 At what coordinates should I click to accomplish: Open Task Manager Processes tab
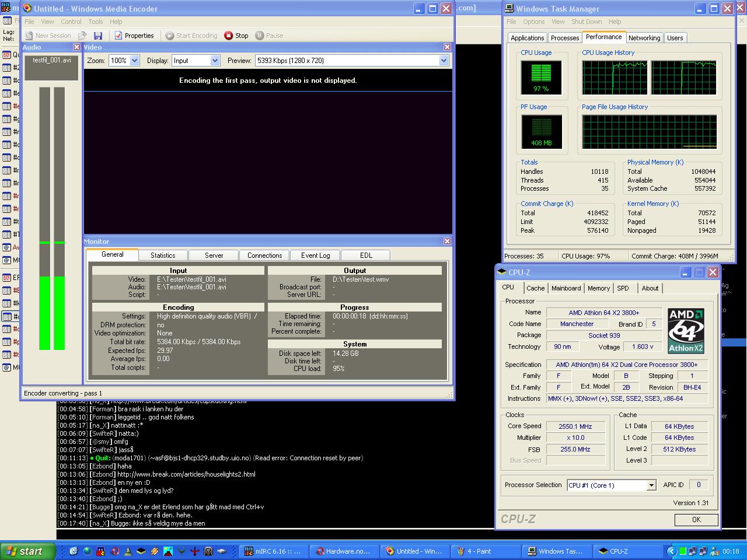[x=565, y=38]
